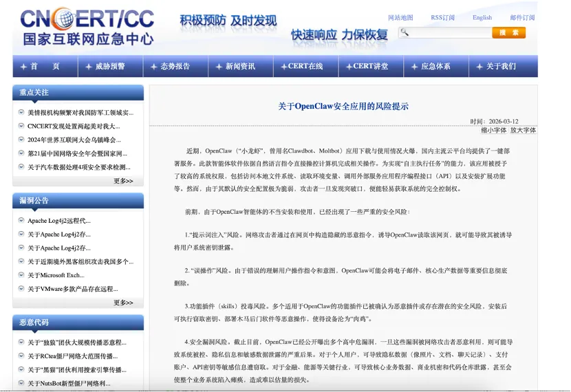Click bullet icon beside 关于Microsoft Exch item

point(21,275)
